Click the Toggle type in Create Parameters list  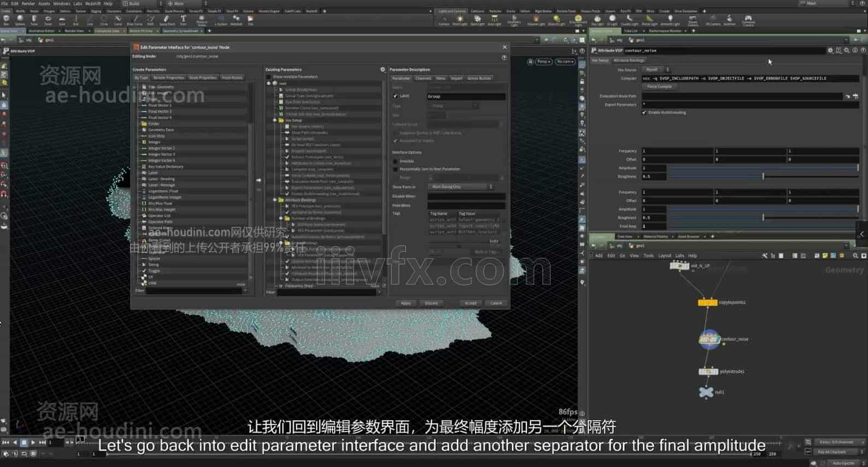click(x=154, y=270)
